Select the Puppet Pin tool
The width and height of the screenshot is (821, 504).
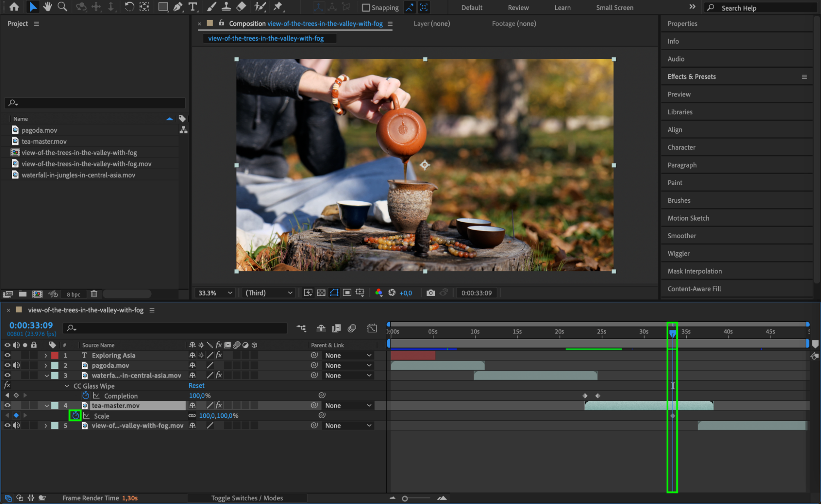pos(278,7)
